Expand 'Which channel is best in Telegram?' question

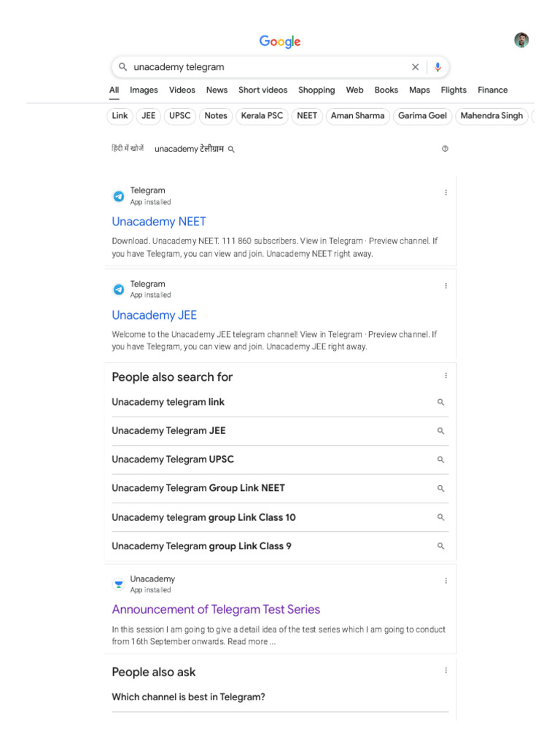(188, 697)
